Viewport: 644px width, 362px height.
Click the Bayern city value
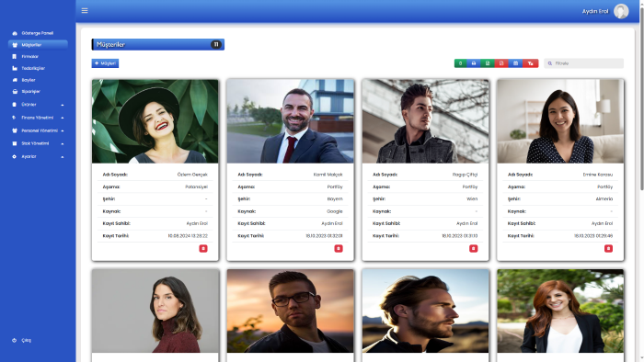point(335,199)
